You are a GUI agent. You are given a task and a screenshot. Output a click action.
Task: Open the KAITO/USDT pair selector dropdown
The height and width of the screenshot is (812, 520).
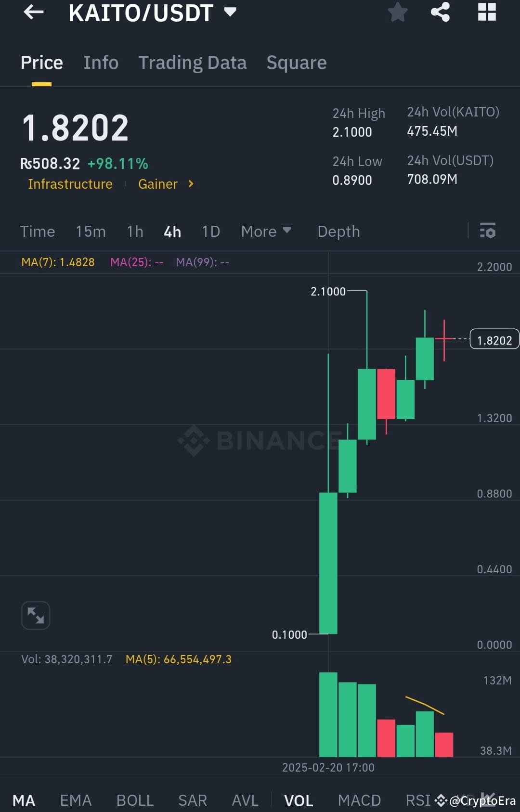click(230, 13)
